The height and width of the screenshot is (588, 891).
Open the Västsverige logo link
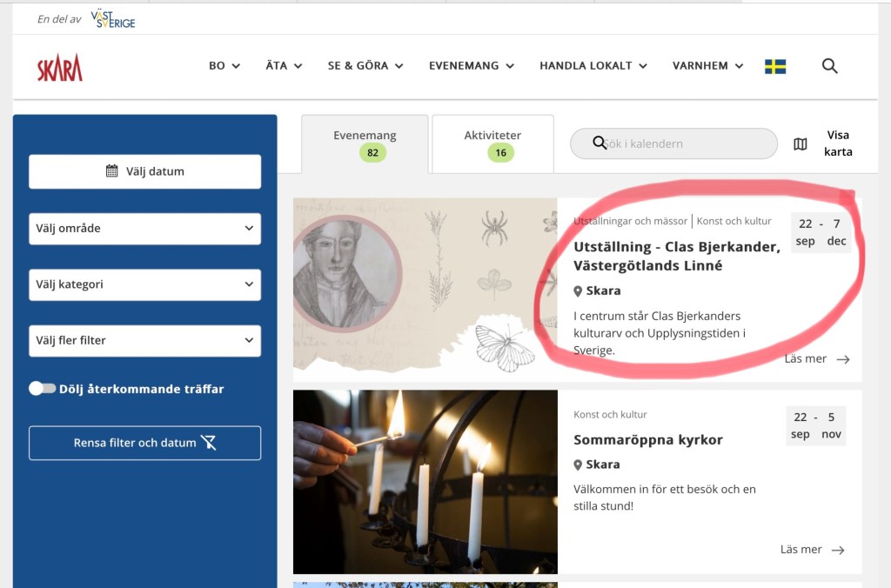tap(113, 19)
